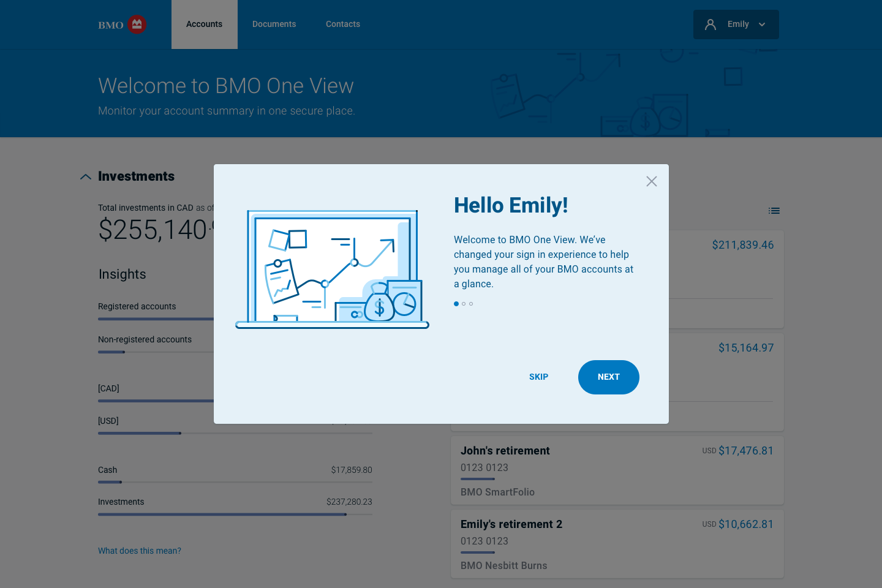Select the third onboarding page dot
882x588 pixels.
click(x=471, y=304)
